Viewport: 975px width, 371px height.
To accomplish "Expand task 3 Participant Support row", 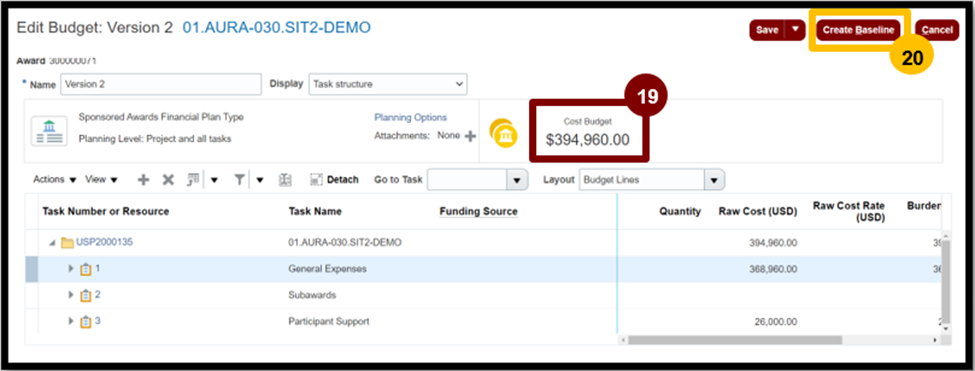I will tap(71, 321).
